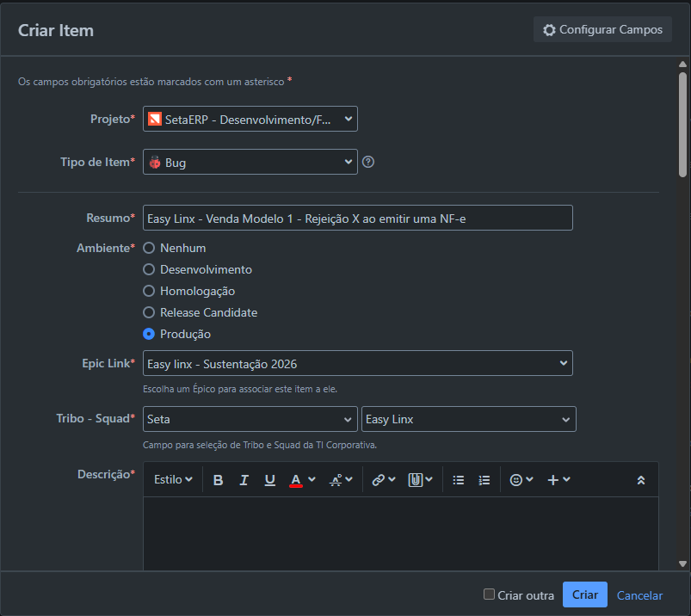
Task: Create a bullet list in description
Action: (459, 480)
